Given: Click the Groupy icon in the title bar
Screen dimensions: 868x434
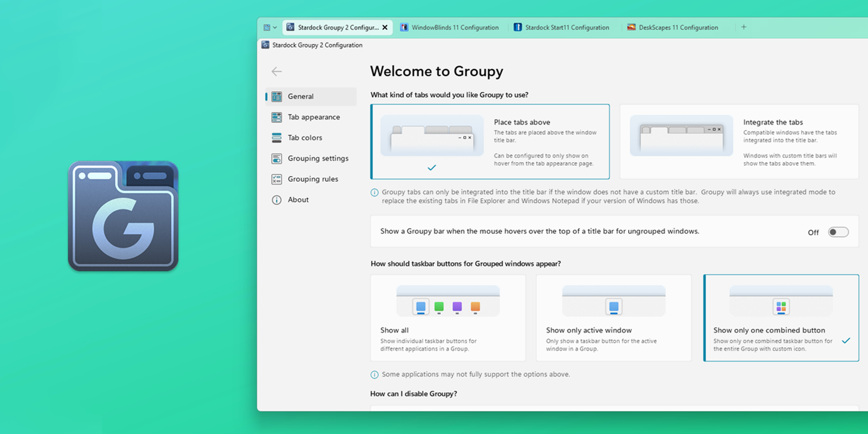Looking at the screenshot, I should pyautogui.click(x=265, y=45).
